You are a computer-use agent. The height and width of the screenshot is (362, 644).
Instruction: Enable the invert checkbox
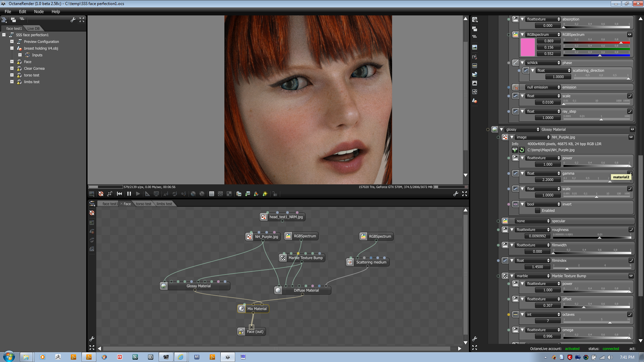pos(538,210)
